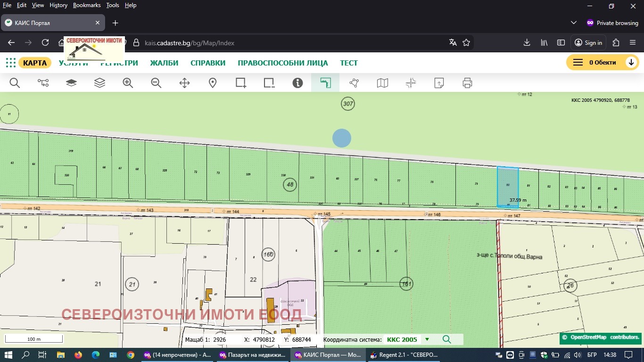Open the СПРАВКИ menu item
This screenshot has width=644, height=362.
pyautogui.click(x=208, y=63)
